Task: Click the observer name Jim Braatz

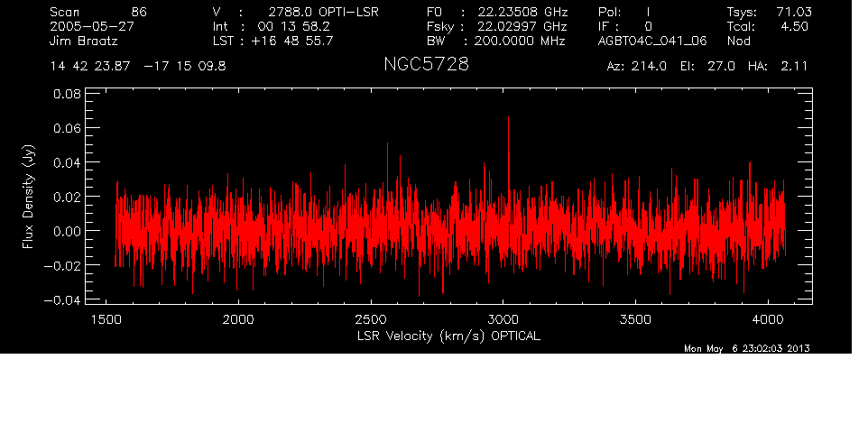Action: (x=84, y=41)
